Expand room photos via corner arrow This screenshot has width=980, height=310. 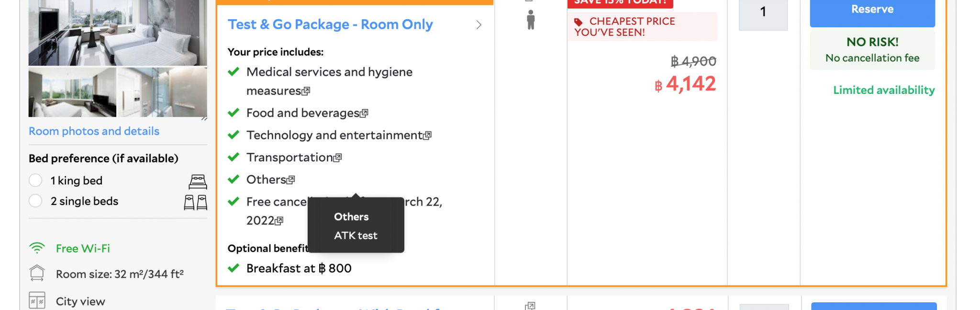[204, 118]
